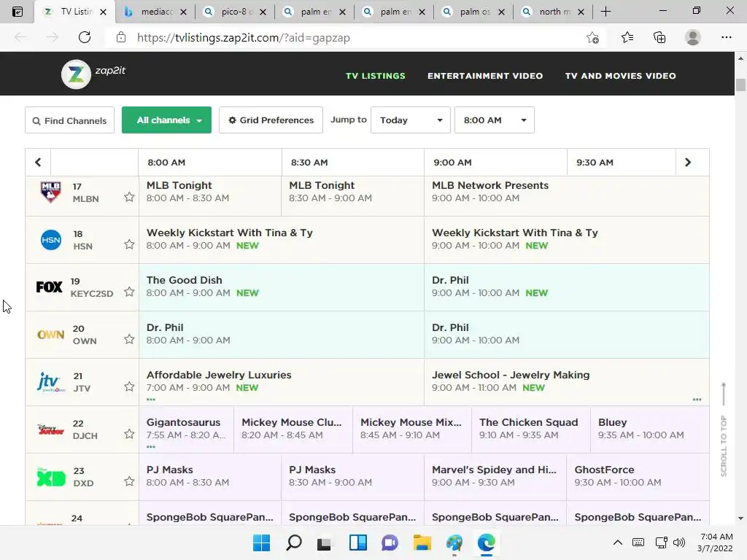Image resolution: width=747 pixels, height=560 pixels.
Task: Click the page vertical scrollbar thumb
Action: pyautogui.click(x=740, y=85)
